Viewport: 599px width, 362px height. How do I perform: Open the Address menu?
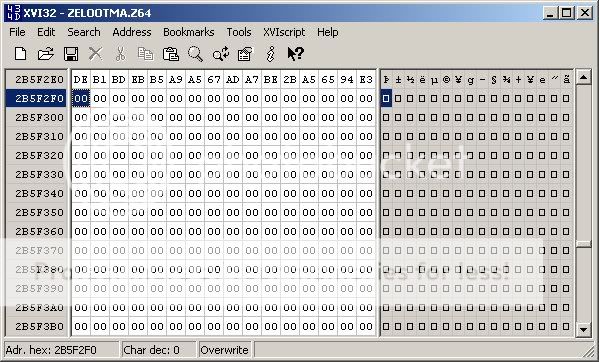click(x=132, y=32)
